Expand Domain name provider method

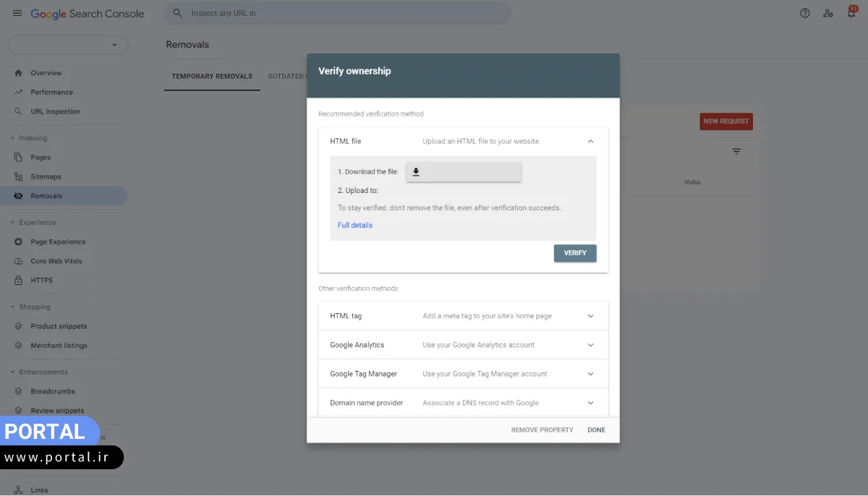[590, 403]
